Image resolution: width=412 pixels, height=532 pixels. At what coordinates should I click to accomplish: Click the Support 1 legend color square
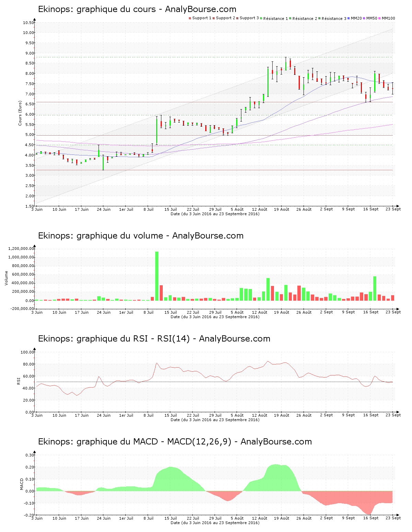(x=190, y=18)
